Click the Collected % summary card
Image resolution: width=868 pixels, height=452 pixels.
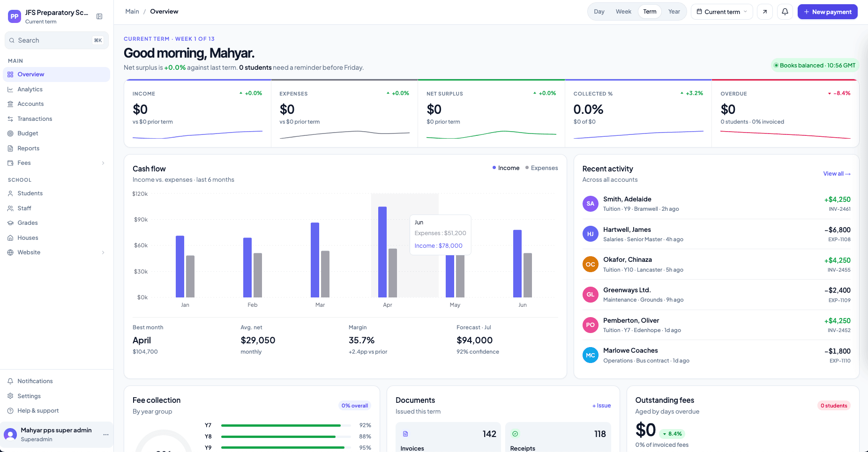[x=638, y=113]
